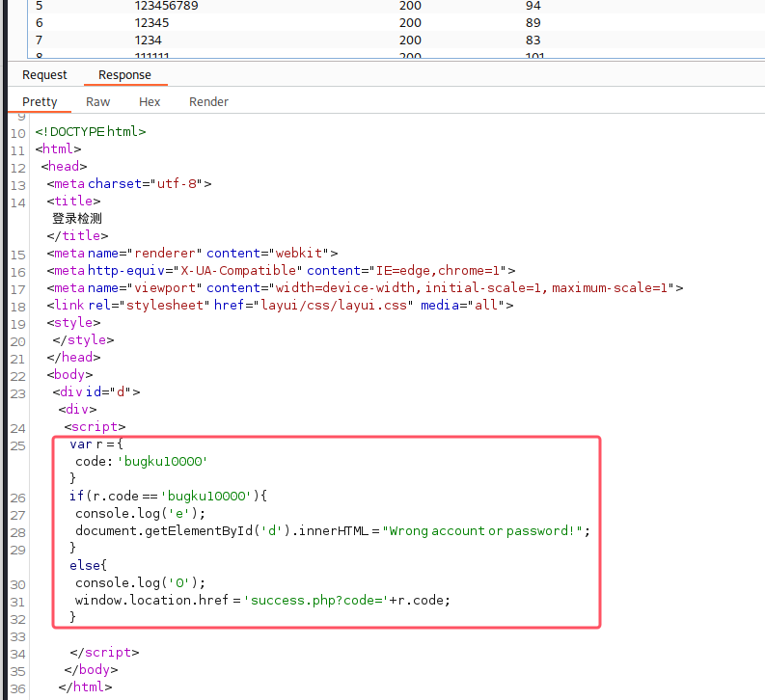Click the layui.css stylesheet link line
This screenshot has height=700, width=765.
point(280,306)
